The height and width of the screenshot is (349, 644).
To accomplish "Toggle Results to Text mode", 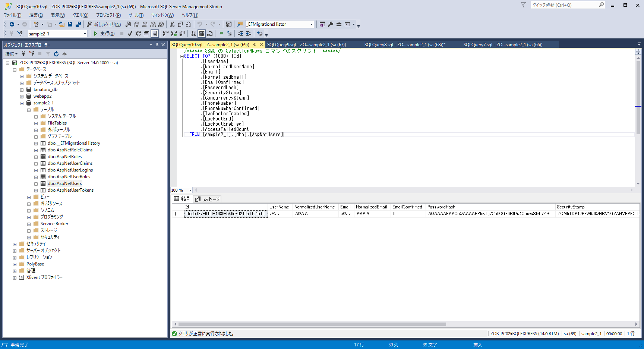I will 193,34.
